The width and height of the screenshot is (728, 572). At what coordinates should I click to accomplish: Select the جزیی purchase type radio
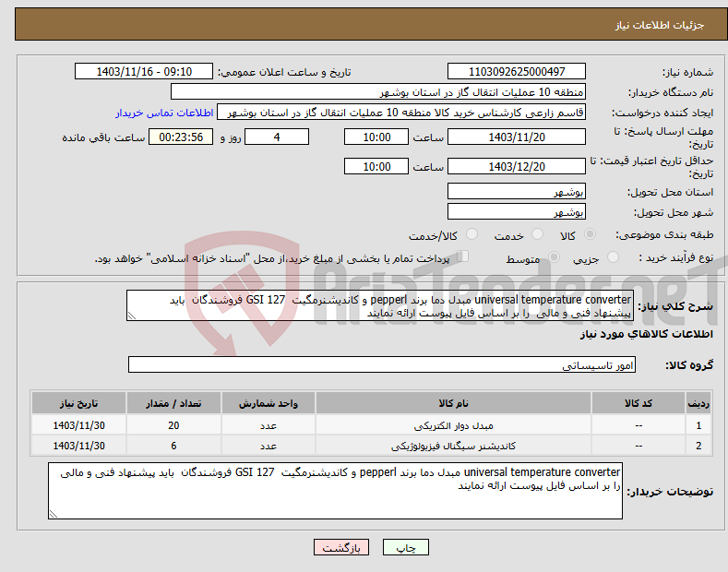tap(613, 256)
